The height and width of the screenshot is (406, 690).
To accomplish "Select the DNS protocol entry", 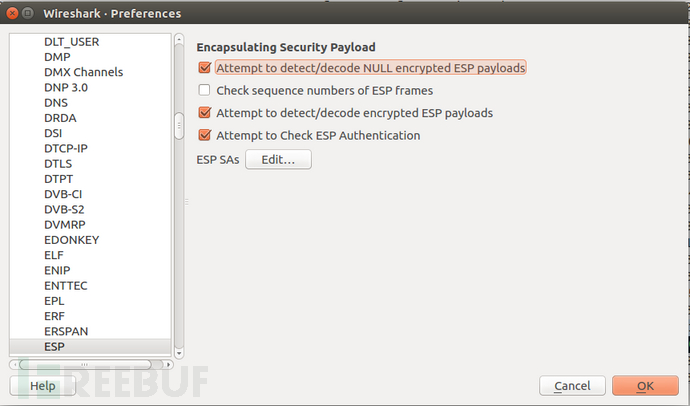I will pos(56,102).
